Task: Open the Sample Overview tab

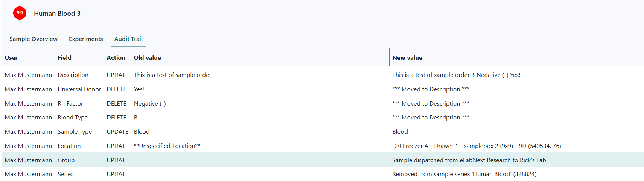Action: [33, 39]
